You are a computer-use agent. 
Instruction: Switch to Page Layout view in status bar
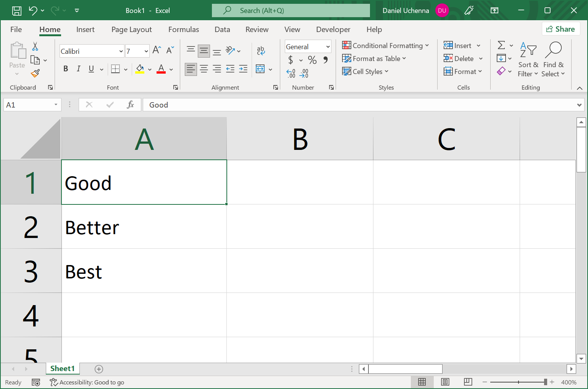[x=445, y=382]
